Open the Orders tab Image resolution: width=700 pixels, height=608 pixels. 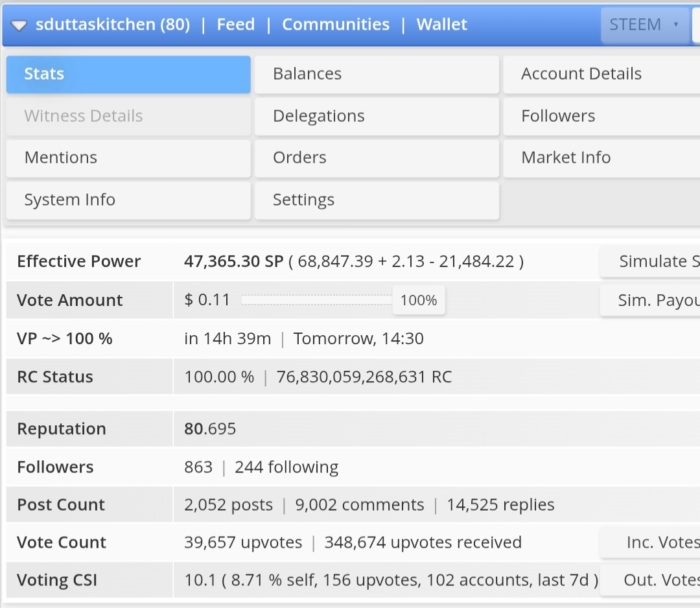[377, 158]
